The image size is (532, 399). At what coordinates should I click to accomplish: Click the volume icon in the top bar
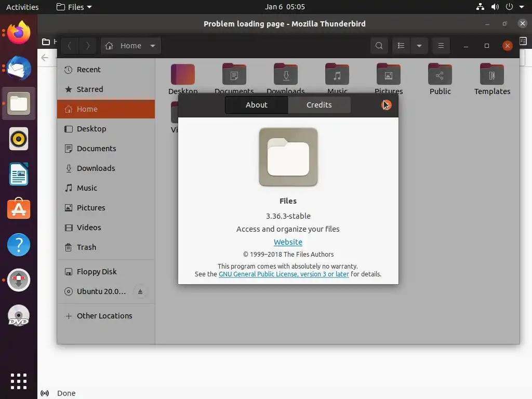(495, 7)
